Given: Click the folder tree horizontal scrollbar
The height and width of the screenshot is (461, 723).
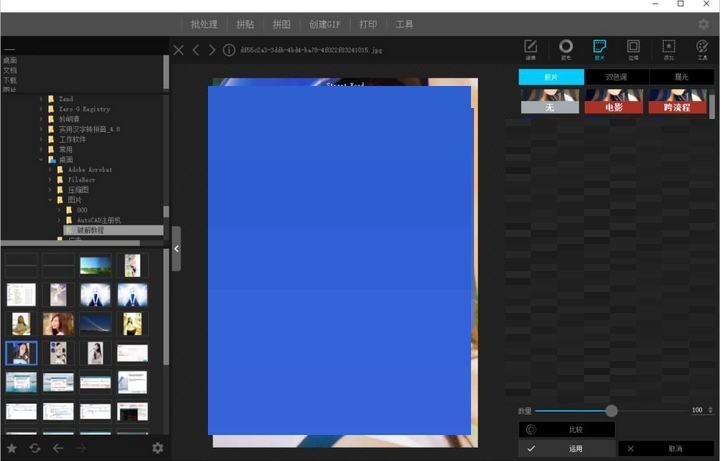Looking at the screenshot, I should [71, 242].
